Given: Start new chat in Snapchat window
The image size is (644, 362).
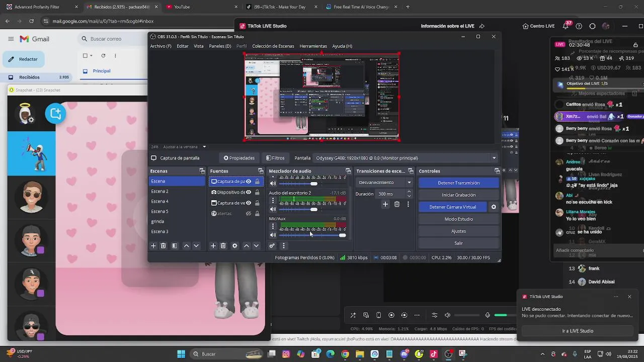Looking at the screenshot, I should [55, 114].
